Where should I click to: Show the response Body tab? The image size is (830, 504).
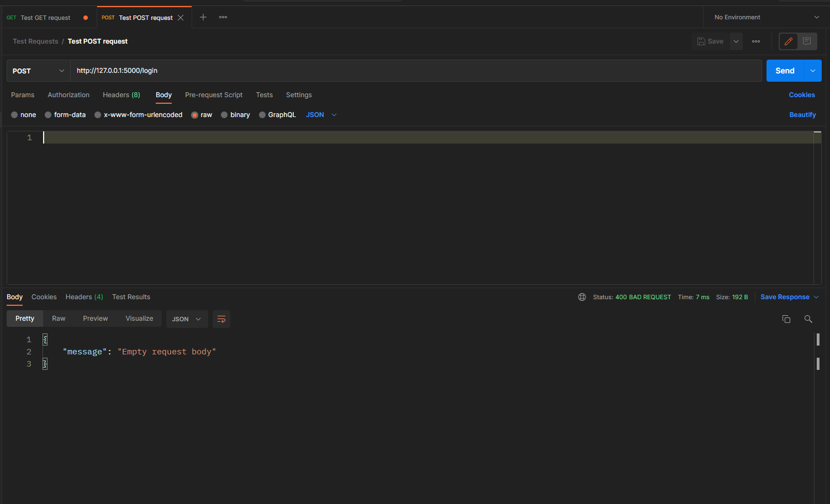[x=14, y=297]
